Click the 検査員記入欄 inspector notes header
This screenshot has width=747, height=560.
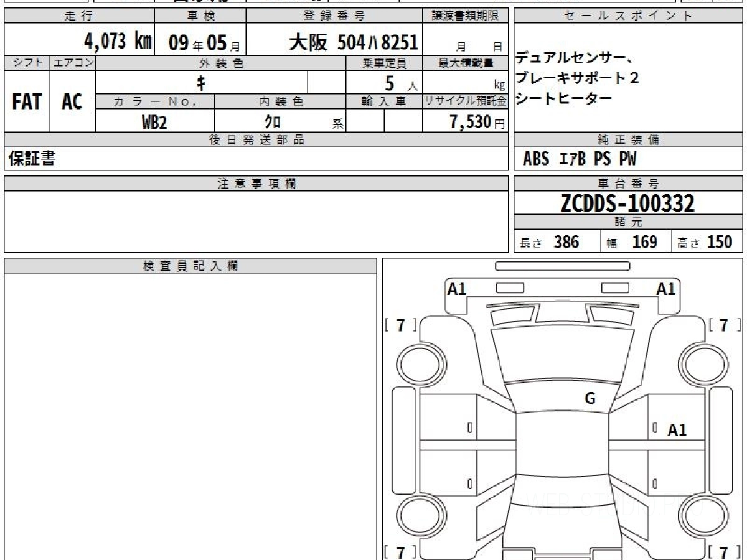pos(190,266)
